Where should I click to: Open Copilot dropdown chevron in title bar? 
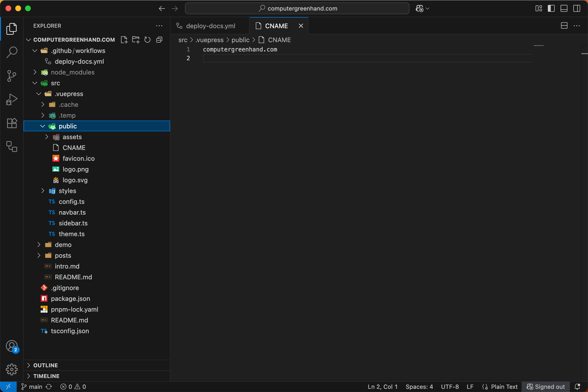click(x=428, y=9)
